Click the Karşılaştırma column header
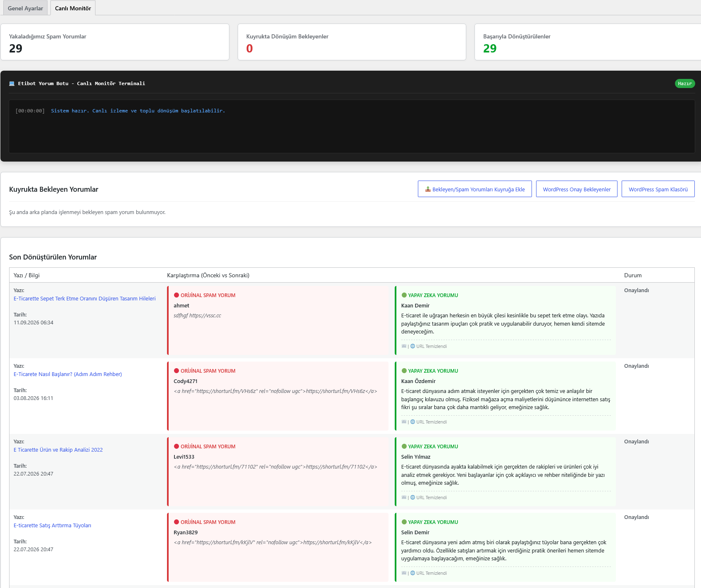The width and height of the screenshot is (701, 588). coord(208,275)
